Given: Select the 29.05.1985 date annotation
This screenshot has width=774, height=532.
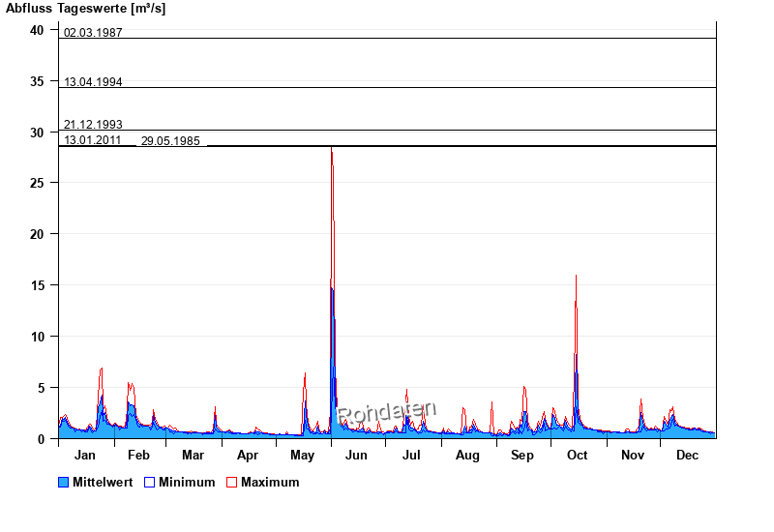Looking at the screenshot, I should pos(170,141).
